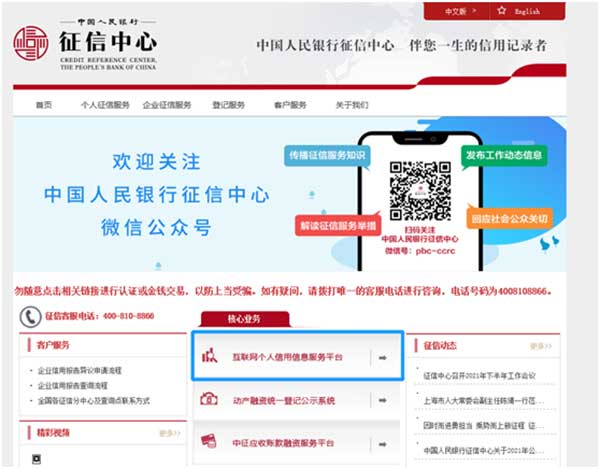600x469 pixels.
Task: Open 中征应收账款融资服务平台 link
Action: [x=284, y=443]
